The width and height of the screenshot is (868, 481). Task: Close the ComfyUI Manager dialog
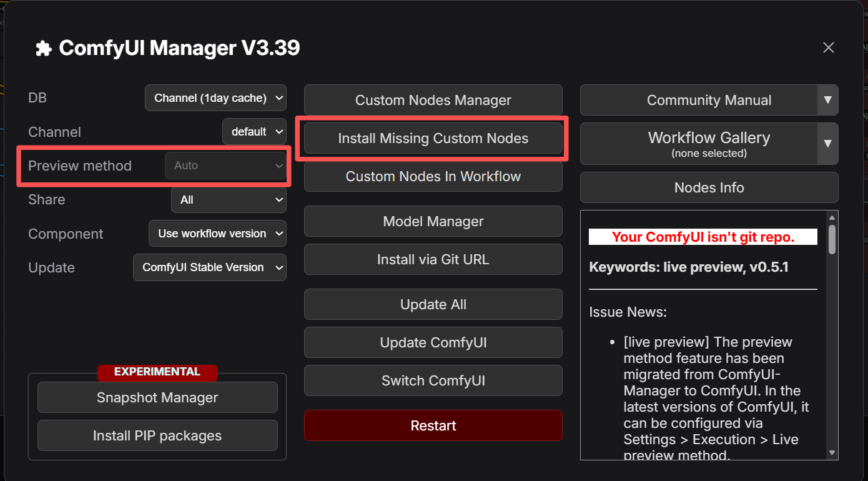coord(828,47)
